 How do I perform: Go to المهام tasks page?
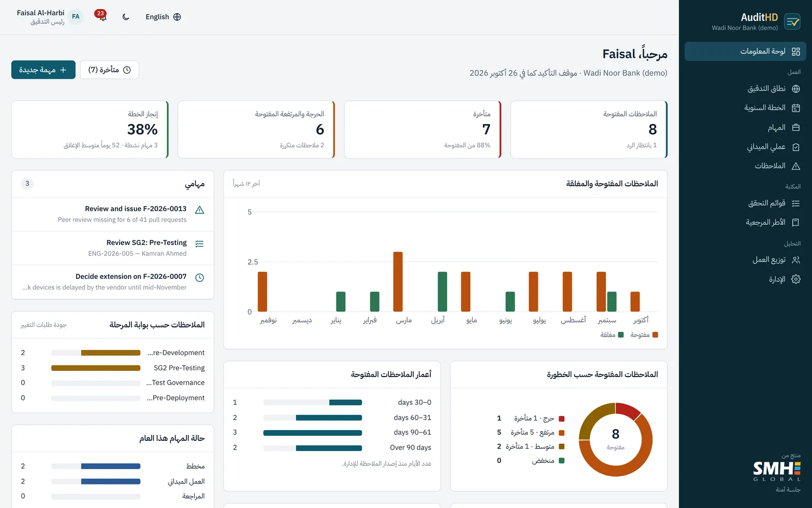pos(745,127)
